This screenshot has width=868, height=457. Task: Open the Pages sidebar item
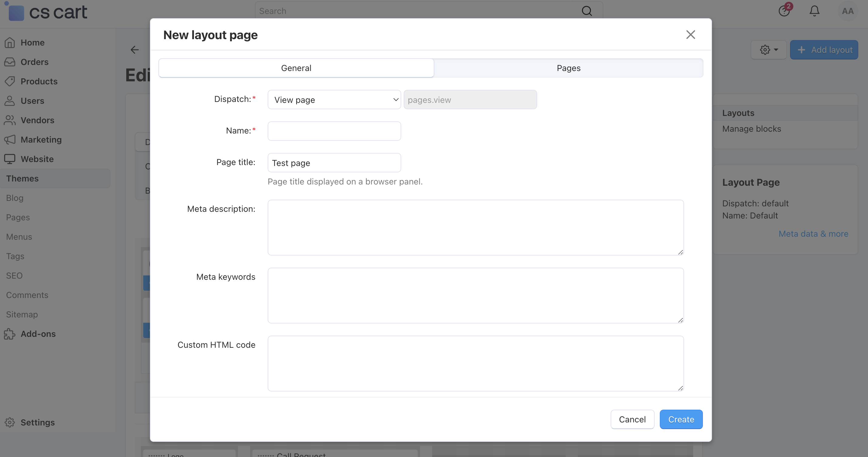[18, 217]
